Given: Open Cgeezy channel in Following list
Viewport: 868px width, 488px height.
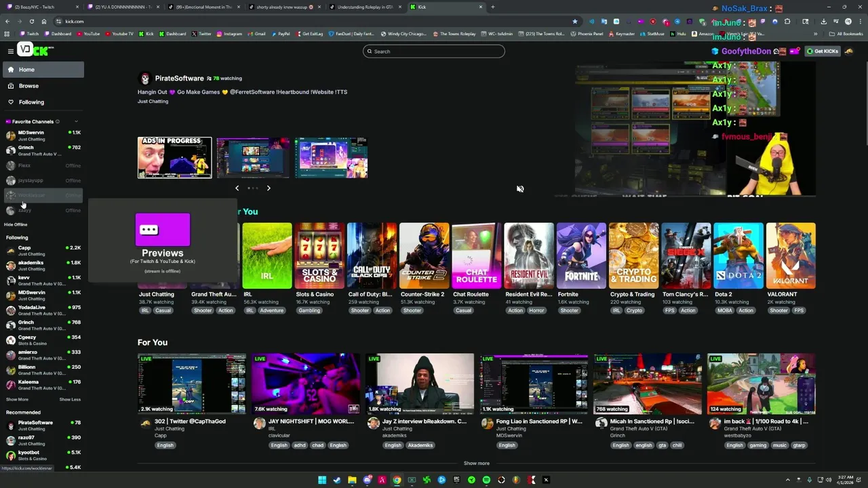Looking at the screenshot, I should pyautogui.click(x=43, y=340).
